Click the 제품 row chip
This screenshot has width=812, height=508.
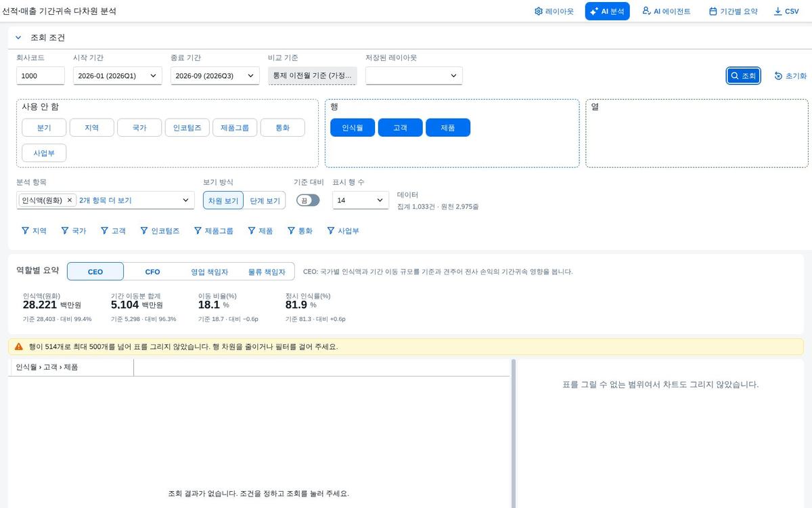point(448,127)
